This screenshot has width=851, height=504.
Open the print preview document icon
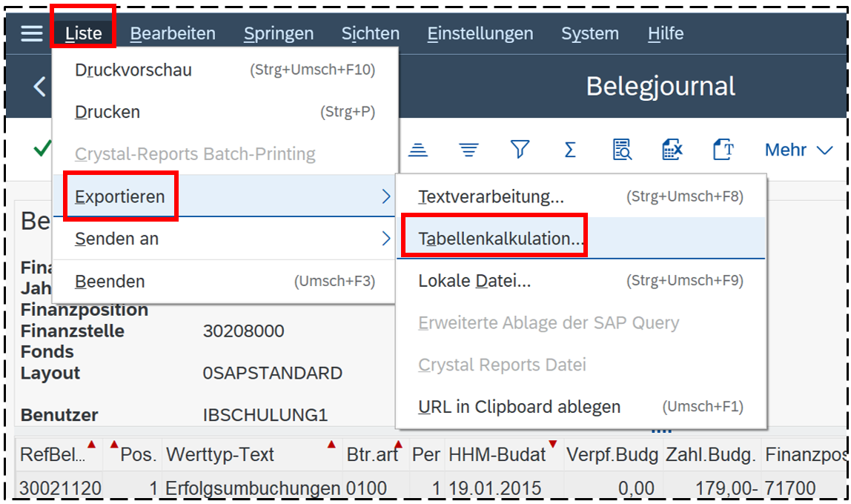pos(621,150)
